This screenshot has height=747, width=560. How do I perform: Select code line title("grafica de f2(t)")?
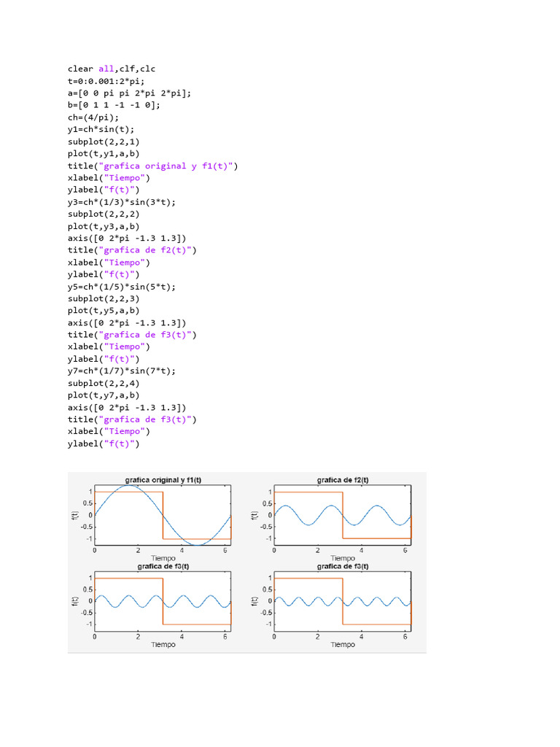click(132, 250)
